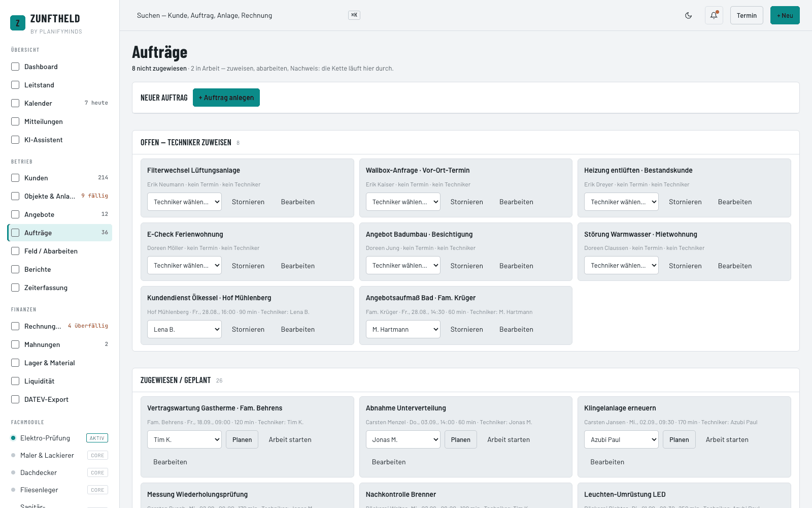Screen dimensions: 812x508
Task: Click the Angebote sidebar icon box
Action: point(15,214)
